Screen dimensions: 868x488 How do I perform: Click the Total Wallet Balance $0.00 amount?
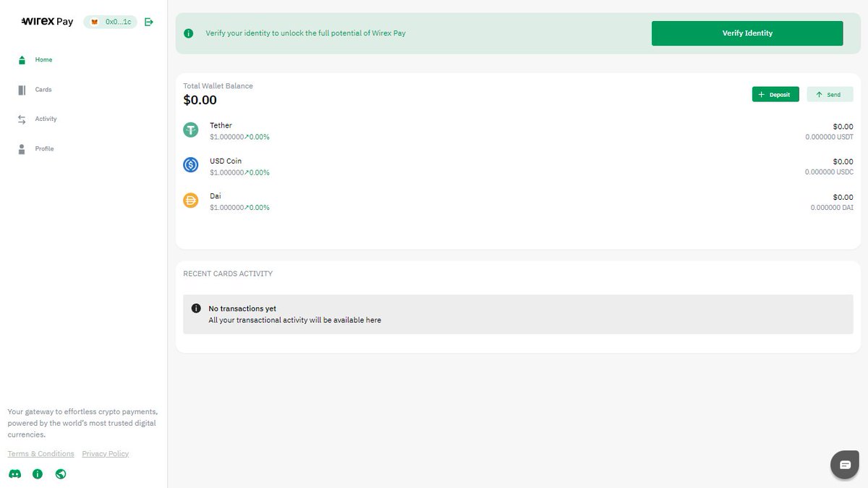pyautogui.click(x=200, y=100)
